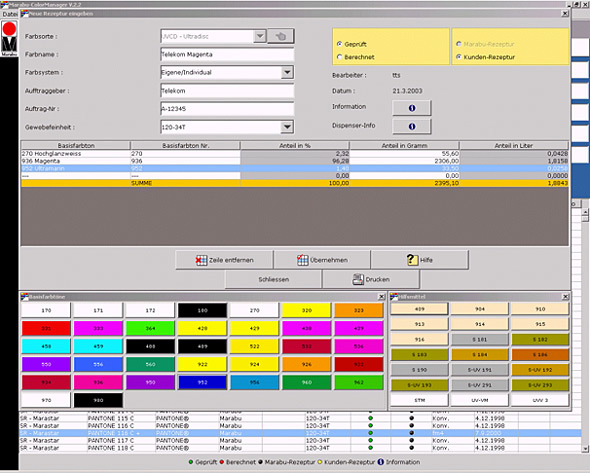Pick base colour swatch 170
Screen dimensions: 590x473
(x=46, y=310)
